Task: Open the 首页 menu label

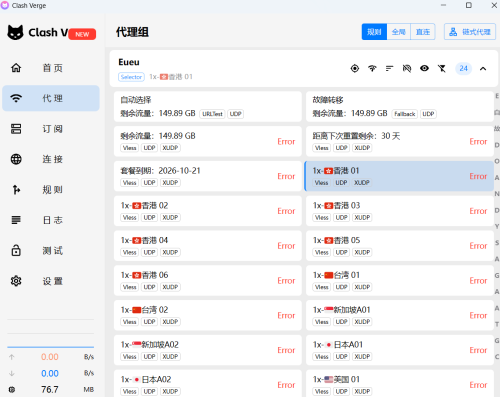Action: tap(52, 68)
